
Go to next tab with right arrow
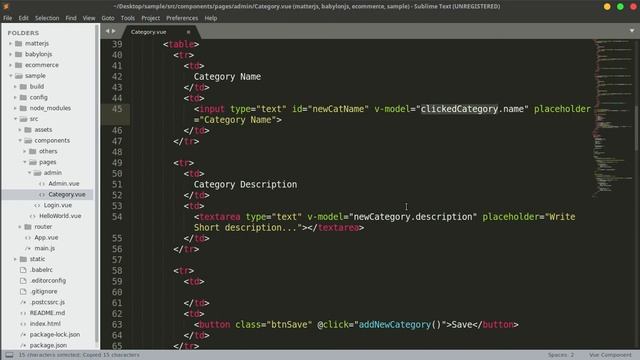[113, 31]
